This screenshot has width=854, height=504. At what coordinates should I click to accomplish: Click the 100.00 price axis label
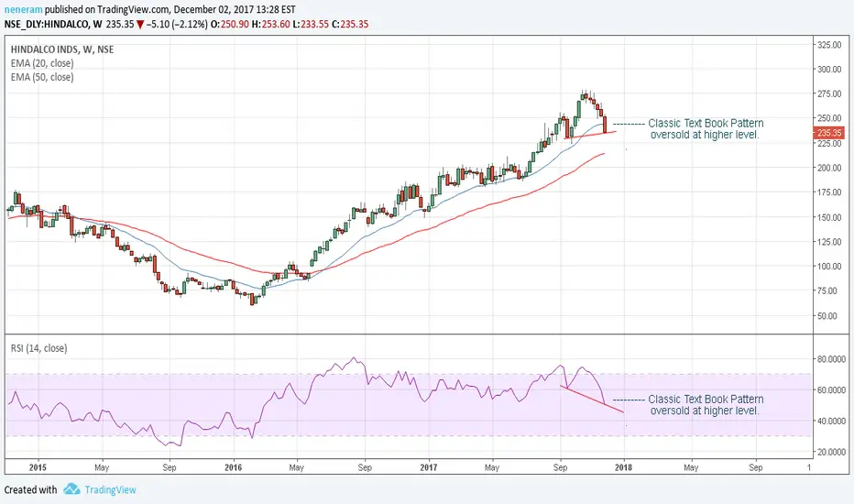point(829,267)
